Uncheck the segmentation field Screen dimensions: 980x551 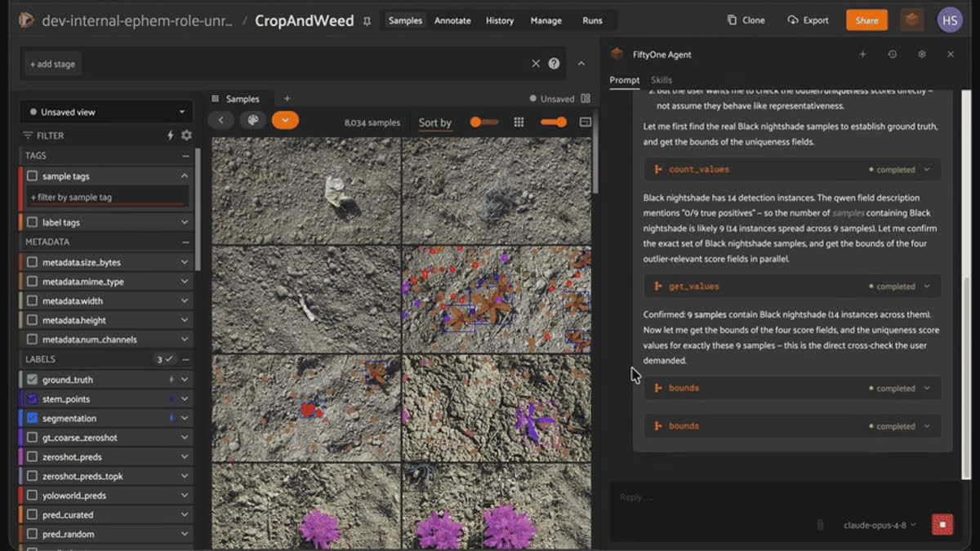pyautogui.click(x=32, y=418)
